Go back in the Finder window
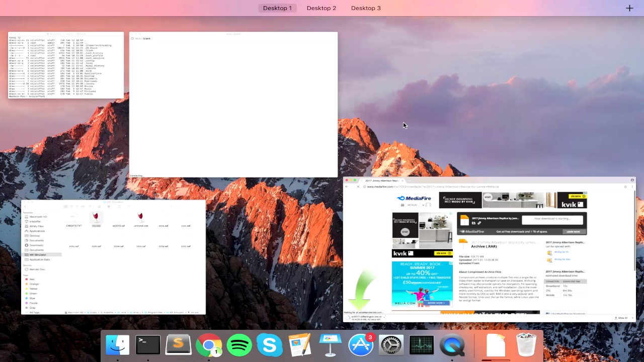Image resolution: width=644 pixels, height=362 pixels. [25, 206]
